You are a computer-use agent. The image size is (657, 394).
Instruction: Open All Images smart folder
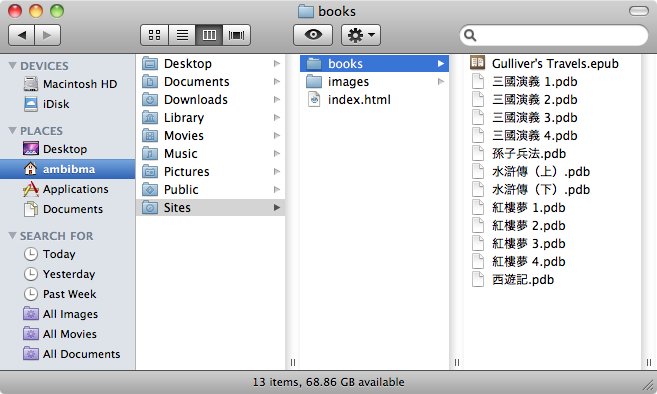tap(67, 314)
